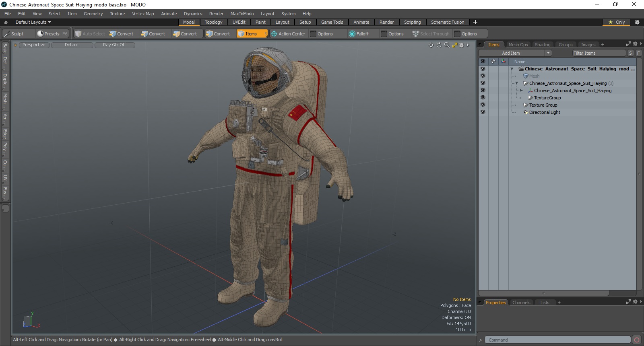Open the Ray GL: Off dropdown
Image resolution: width=644 pixels, height=346 pixels.
pyautogui.click(x=115, y=45)
